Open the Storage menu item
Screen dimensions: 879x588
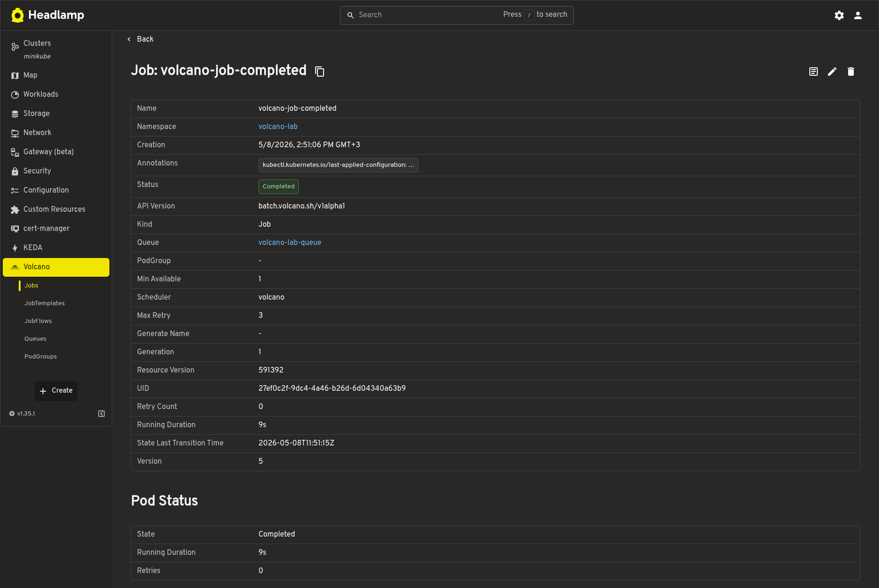[56, 114]
